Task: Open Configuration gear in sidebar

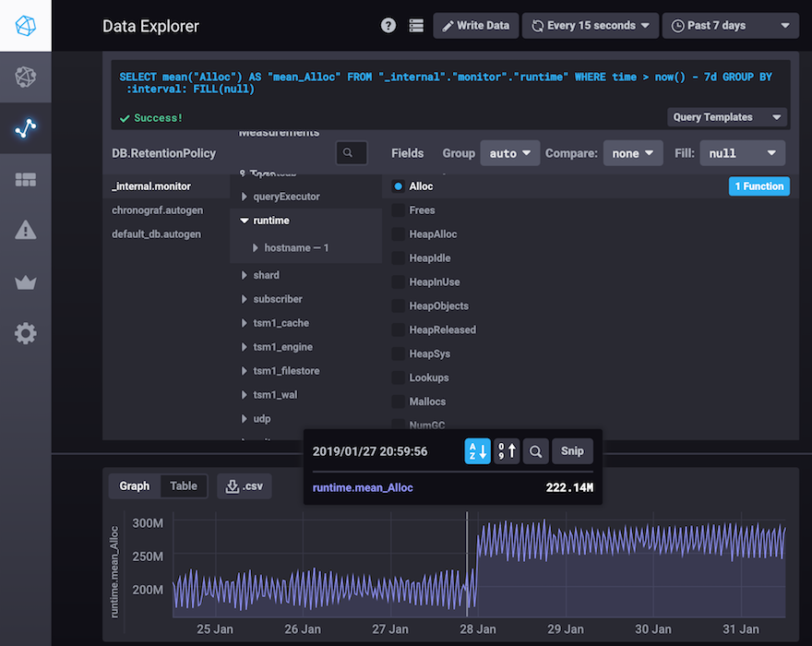Action: 26,333
